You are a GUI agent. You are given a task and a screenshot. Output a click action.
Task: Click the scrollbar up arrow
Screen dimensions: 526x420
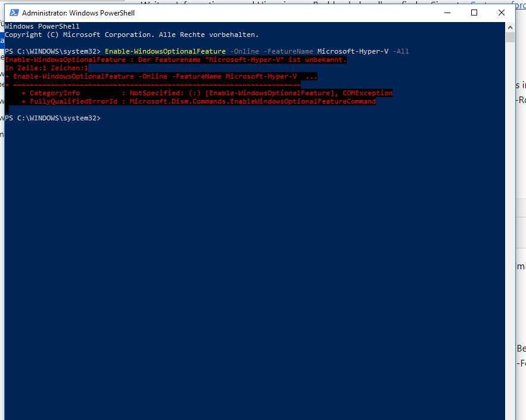[510, 27]
